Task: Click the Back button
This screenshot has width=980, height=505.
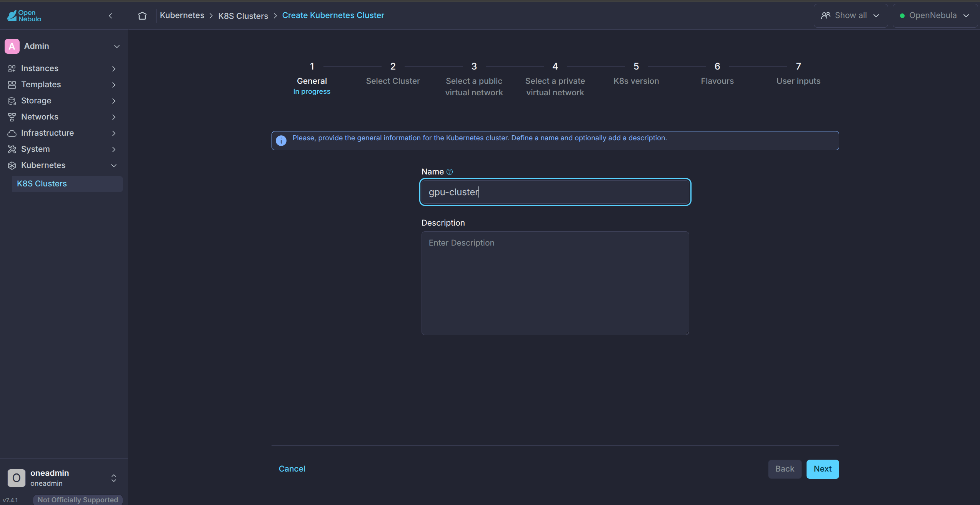Action: point(785,469)
